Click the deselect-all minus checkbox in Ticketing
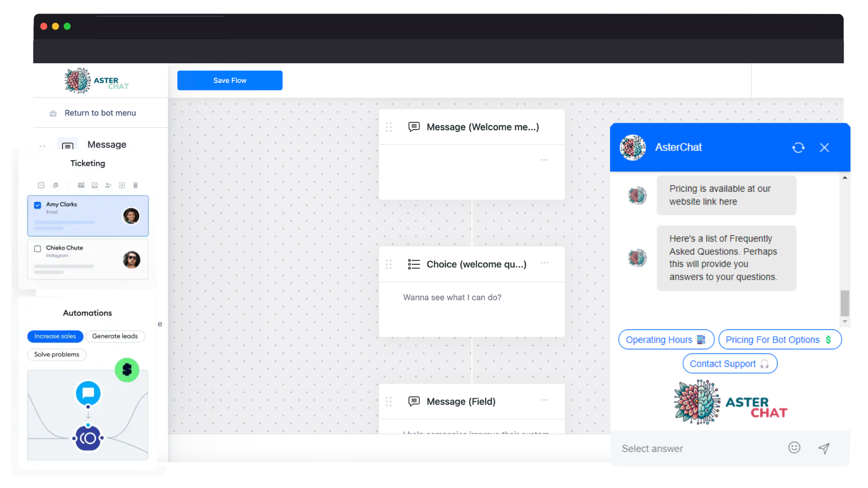This screenshot has height=488, width=868. pyautogui.click(x=41, y=185)
